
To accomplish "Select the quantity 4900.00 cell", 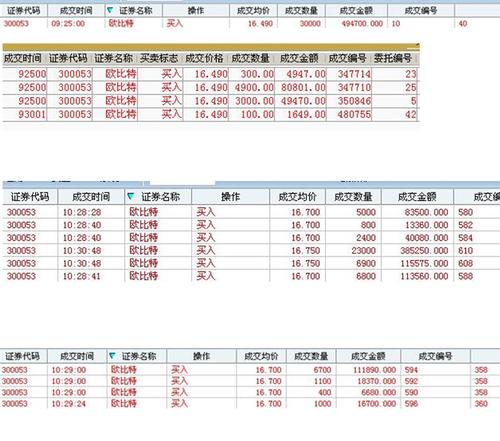I will tap(254, 88).
